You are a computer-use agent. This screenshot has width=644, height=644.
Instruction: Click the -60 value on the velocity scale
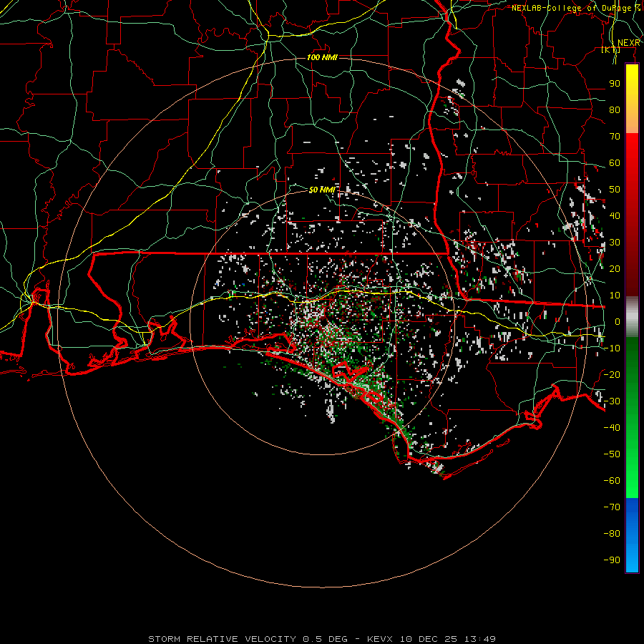pyautogui.click(x=612, y=481)
